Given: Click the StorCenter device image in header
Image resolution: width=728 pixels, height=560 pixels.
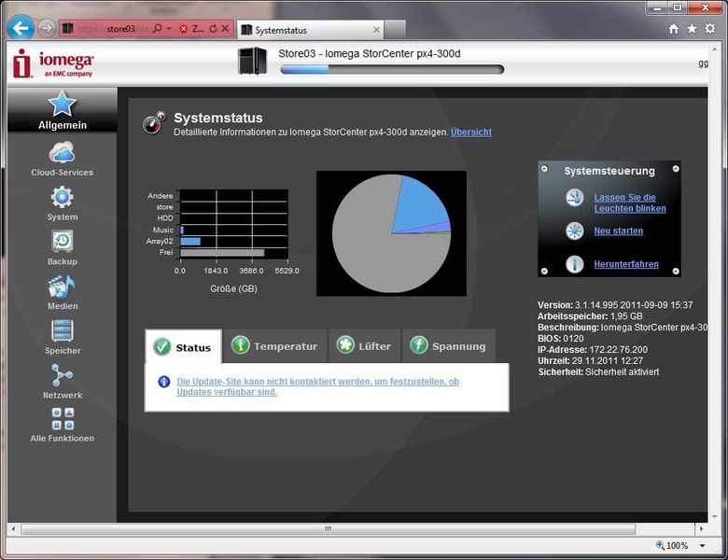Looking at the screenshot, I should point(253,61).
